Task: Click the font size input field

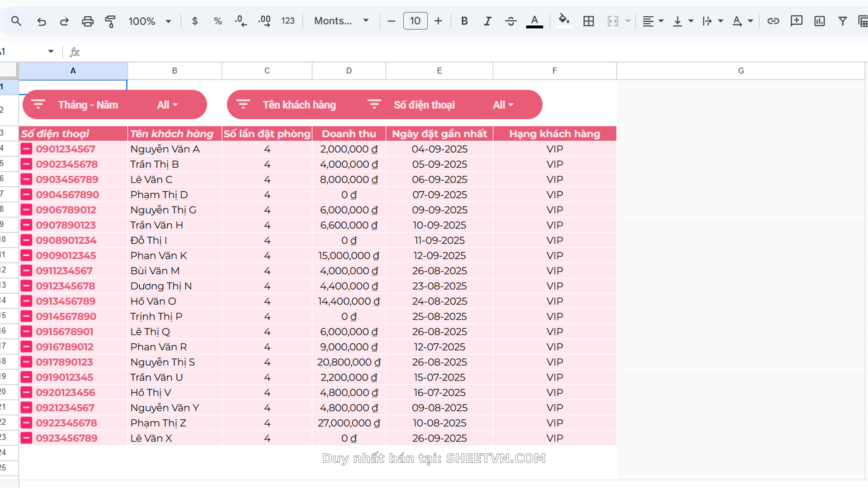Action: pos(415,21)
